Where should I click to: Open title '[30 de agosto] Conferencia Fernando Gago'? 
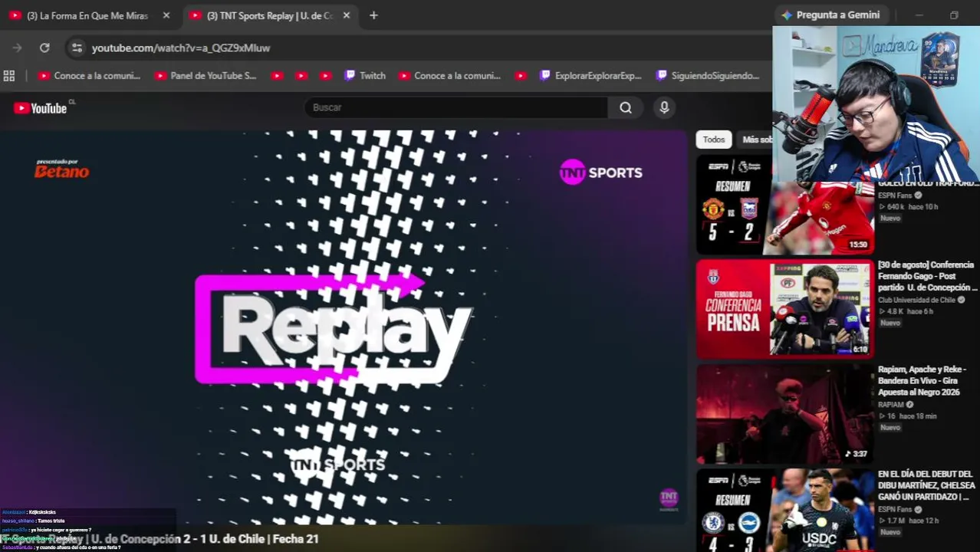click(927, 276)
